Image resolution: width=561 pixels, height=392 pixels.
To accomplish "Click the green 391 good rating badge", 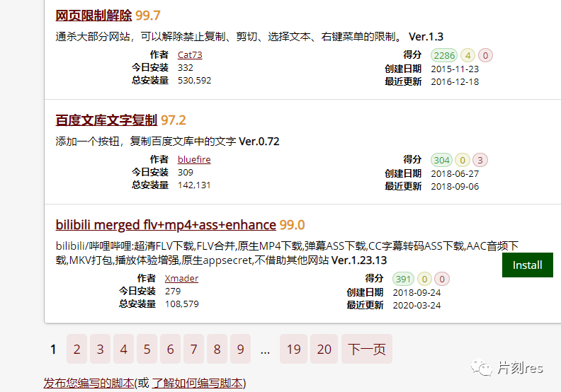I will 403,279.
